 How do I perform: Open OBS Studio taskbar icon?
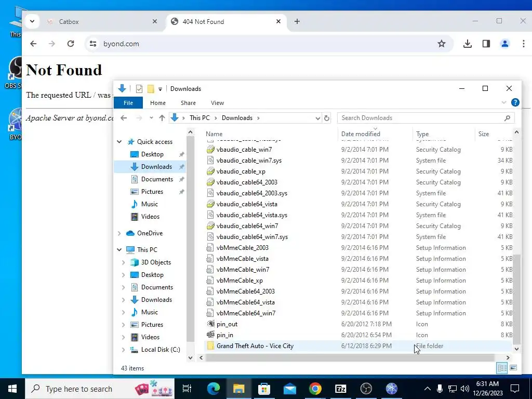pyautogui.click(x=366, y=389)
